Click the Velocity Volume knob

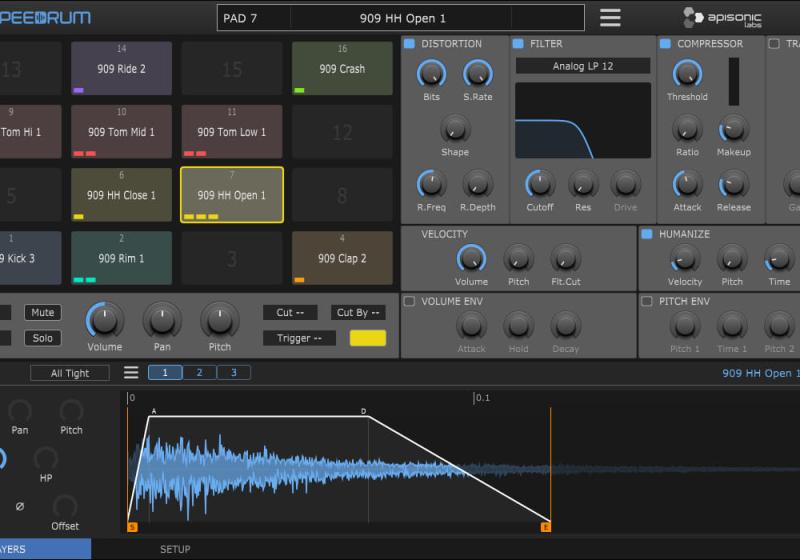click(x=471, y=259)
